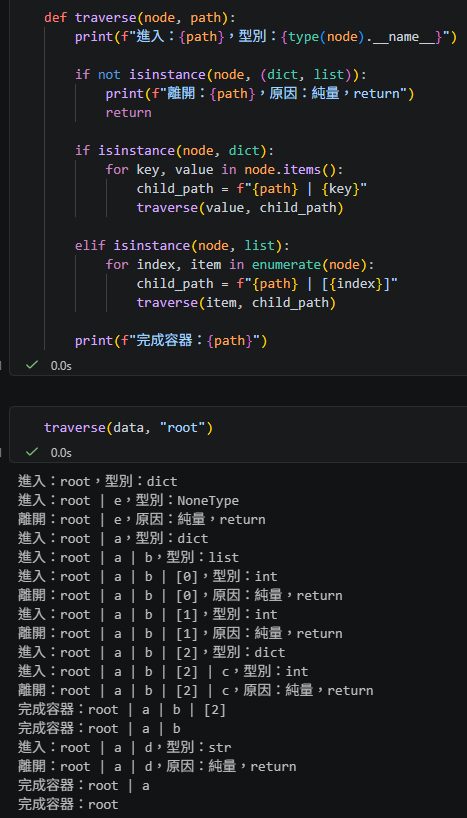Click the print line containing '完成容器：{path}'
Viewport: 467px width, 818px height.
click(171, 341)
